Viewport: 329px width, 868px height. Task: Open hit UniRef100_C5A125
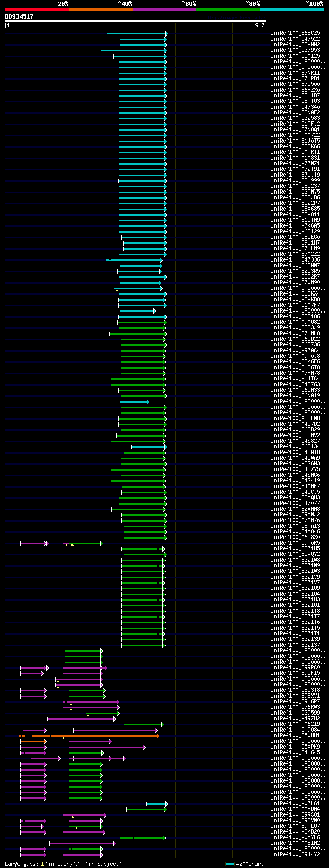click(295, 56)
